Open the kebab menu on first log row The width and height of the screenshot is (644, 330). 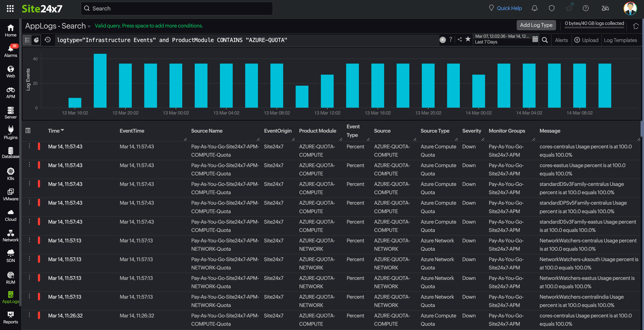29,146
